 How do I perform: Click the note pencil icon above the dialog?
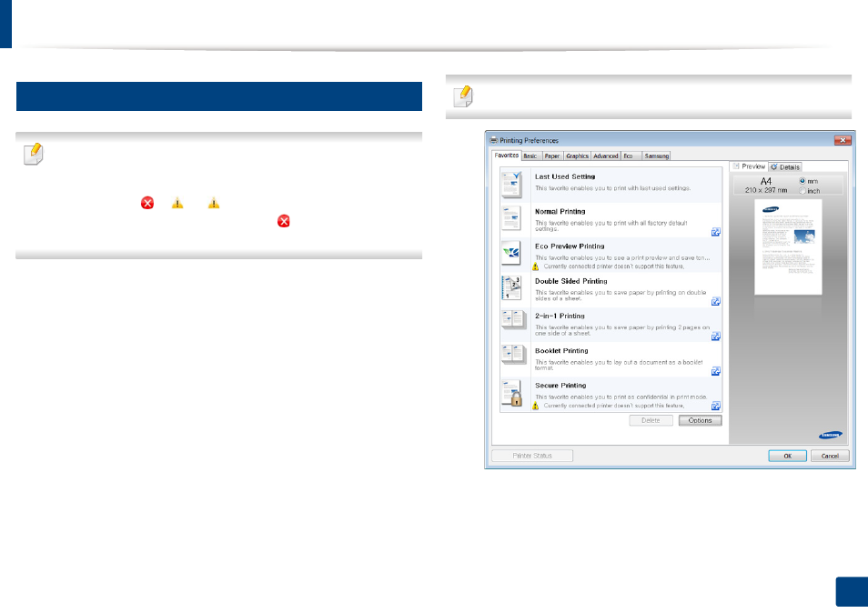tap(463, 96)
